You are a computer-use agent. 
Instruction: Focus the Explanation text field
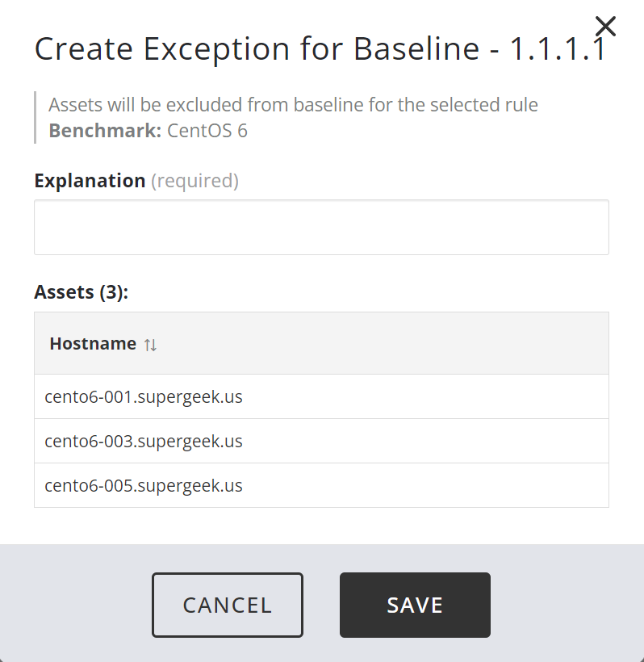321,228
